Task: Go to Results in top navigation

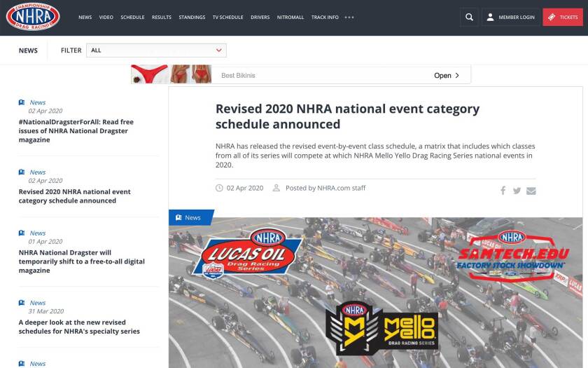Action: 162,18
